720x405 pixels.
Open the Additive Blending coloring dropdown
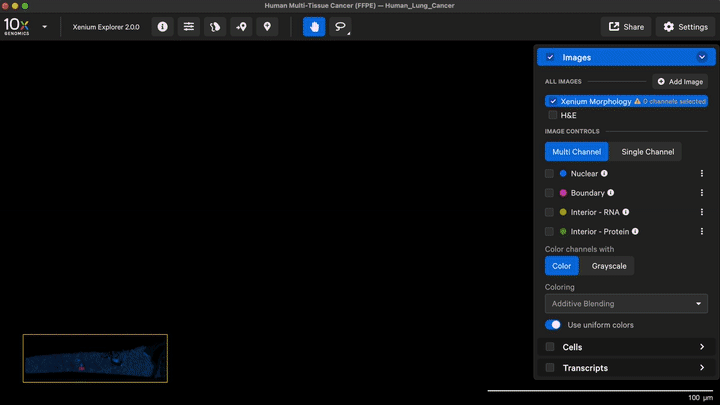[626, 304]
